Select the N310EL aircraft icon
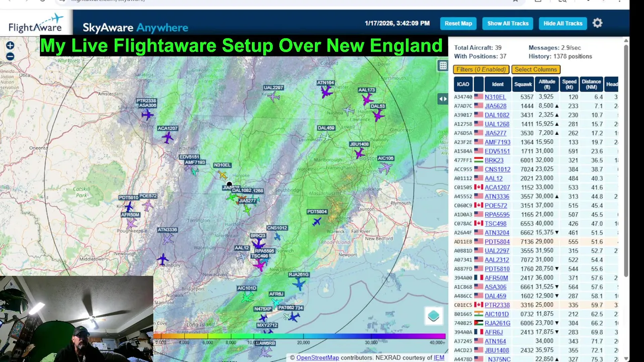The image size is (644, 362). point(223,174)
